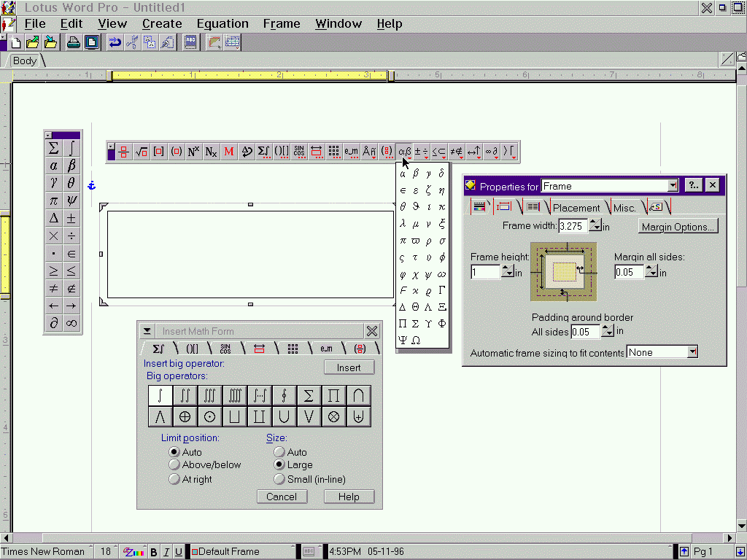747x560 pixels.
Task: Click the new document icon in toolbar
Action: [16, 43]
